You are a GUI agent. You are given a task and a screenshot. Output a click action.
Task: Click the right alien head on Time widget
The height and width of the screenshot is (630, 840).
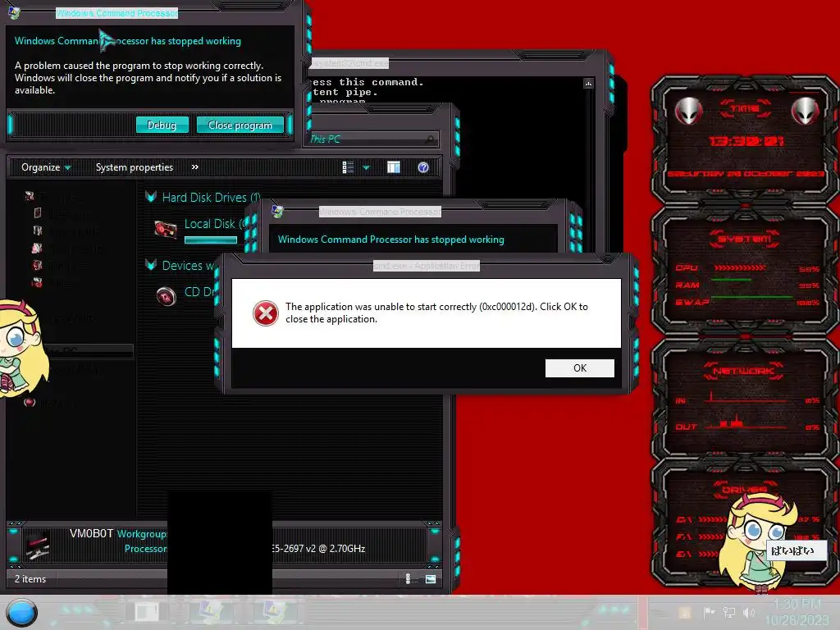click(805, 112)
